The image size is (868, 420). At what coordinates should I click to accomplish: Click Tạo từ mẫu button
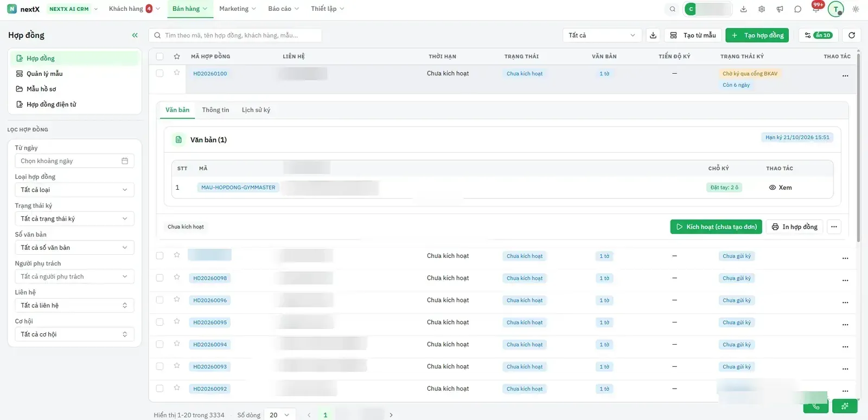(x=693, y=35)
